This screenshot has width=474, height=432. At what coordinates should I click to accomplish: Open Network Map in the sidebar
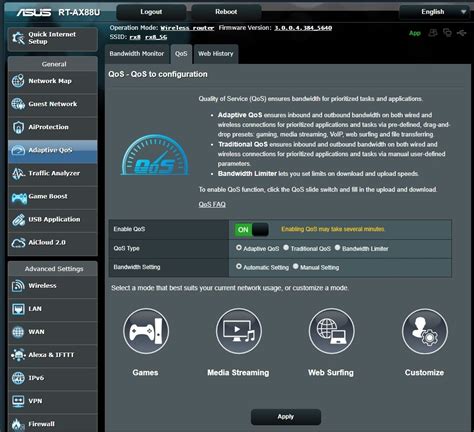tap(53, 81)
